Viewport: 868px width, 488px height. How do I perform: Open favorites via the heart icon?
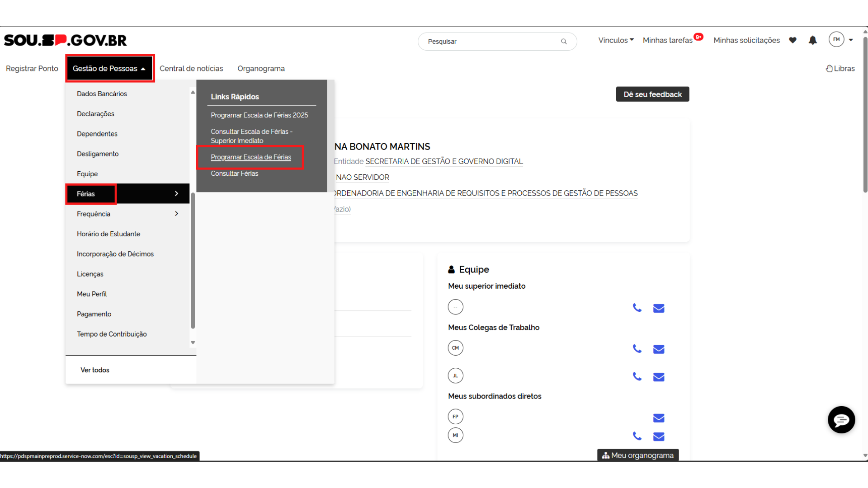(793, 40)
